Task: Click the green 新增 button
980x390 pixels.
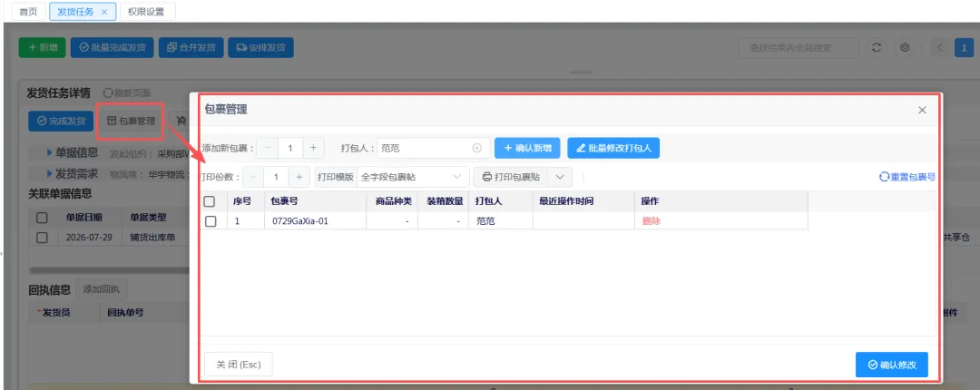Action: click(43, 47)
